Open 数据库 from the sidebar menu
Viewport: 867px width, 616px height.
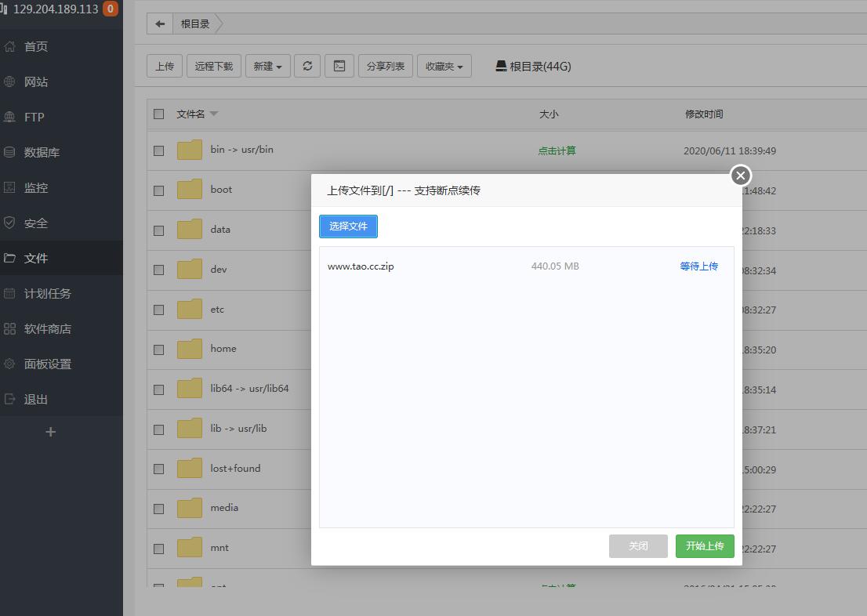point(42,152)
